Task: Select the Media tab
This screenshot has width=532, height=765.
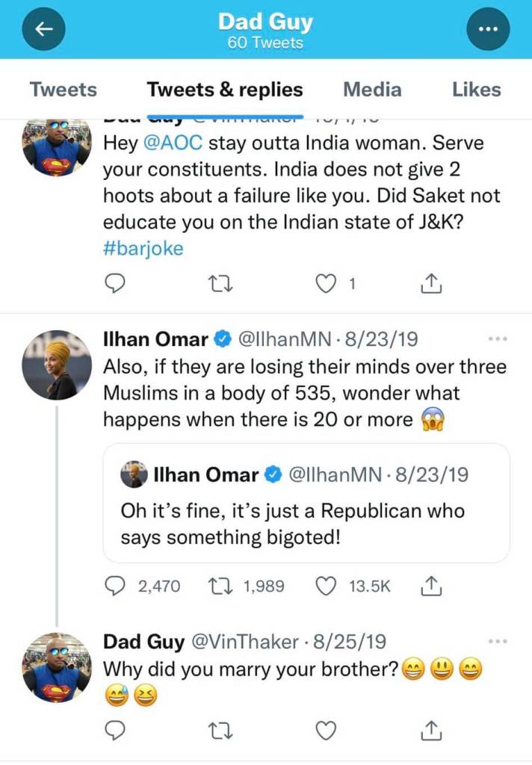Action: [x=372, y=90]
